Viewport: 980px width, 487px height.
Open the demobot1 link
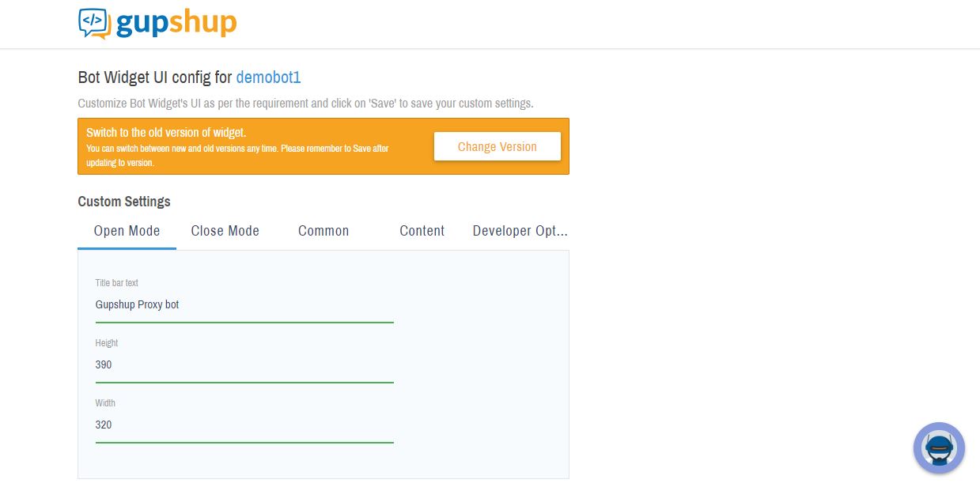pos(268,77)
